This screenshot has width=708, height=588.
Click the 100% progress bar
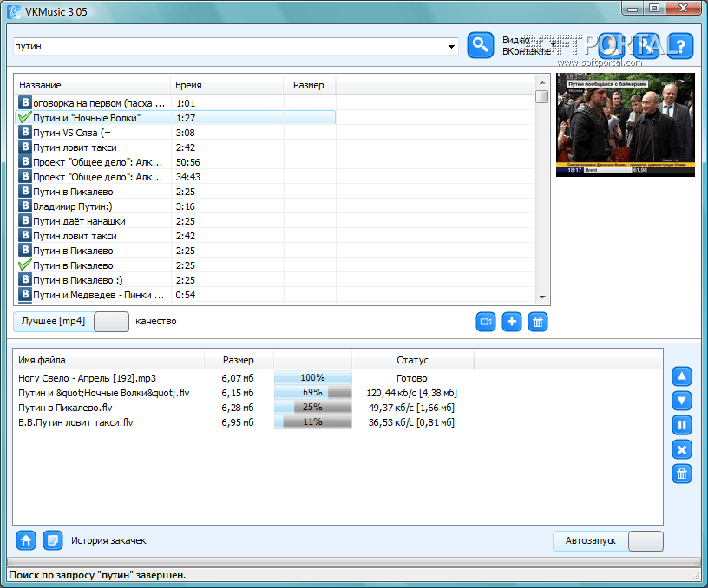click(313, 378)
